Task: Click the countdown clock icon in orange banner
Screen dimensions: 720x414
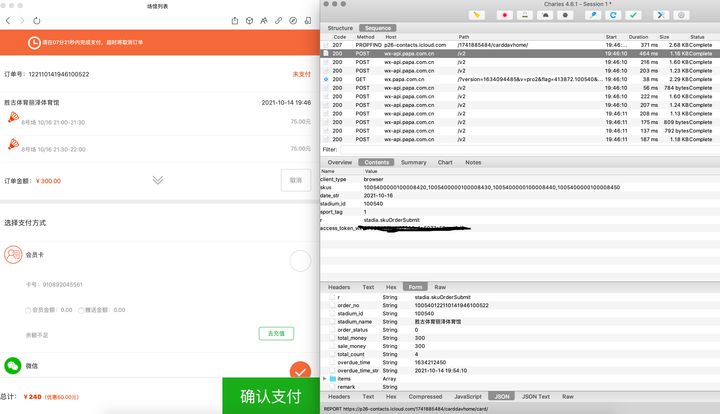Action: tap(34, 43)
